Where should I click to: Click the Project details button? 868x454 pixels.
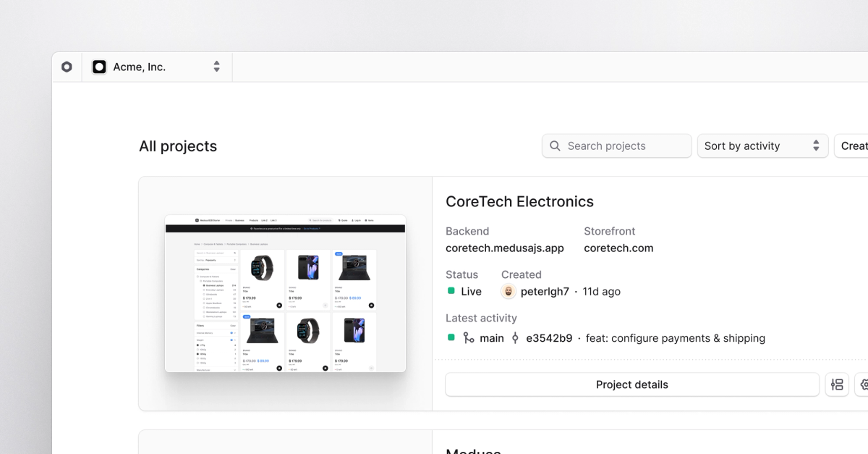click(x=631, y=384)
